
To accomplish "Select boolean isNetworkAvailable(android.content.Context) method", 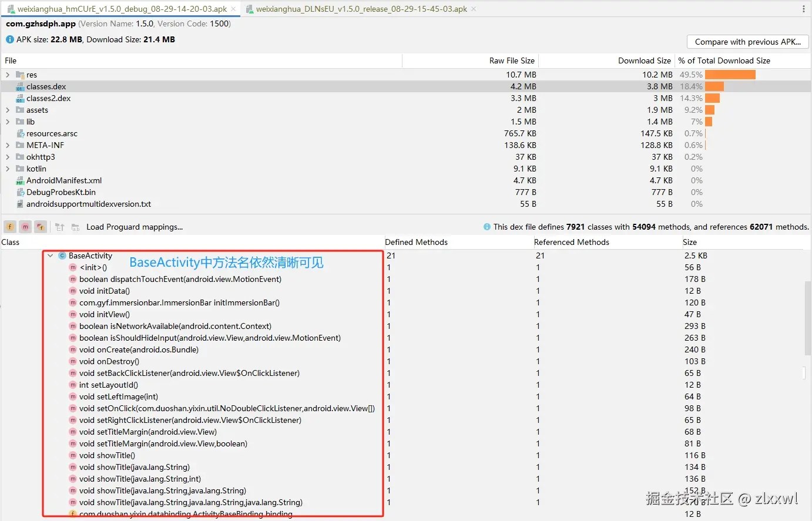I will tap(175, 326).
